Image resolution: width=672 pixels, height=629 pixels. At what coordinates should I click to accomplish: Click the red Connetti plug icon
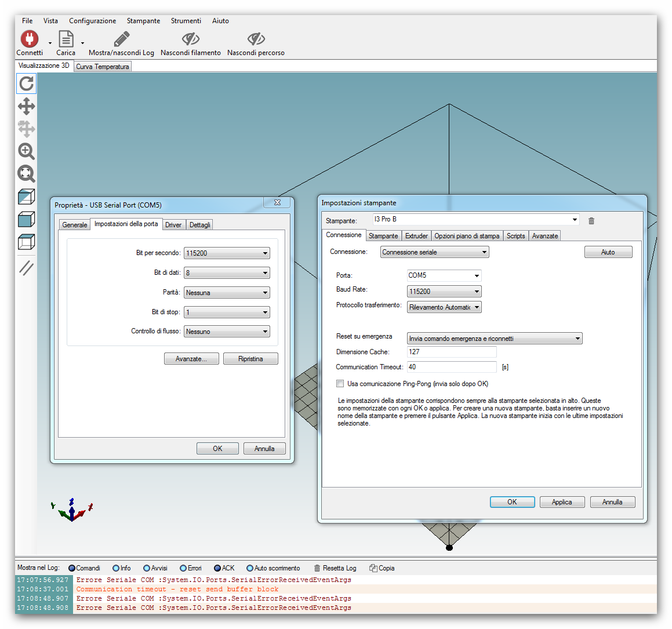30,39
